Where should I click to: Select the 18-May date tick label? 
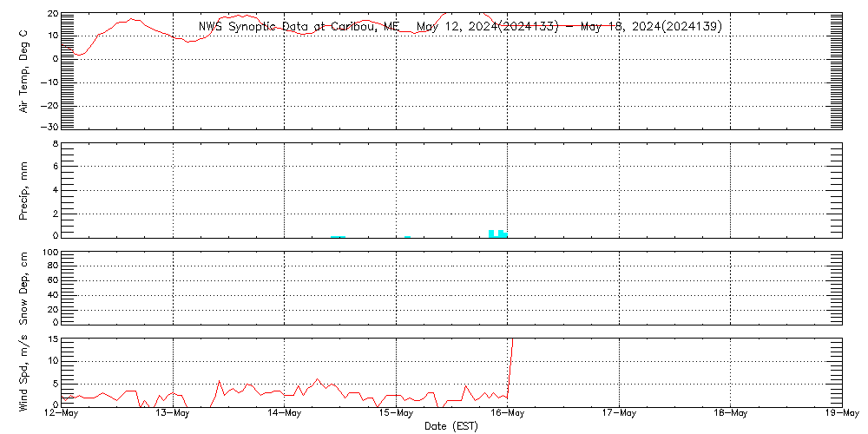(x=730, y=414)
